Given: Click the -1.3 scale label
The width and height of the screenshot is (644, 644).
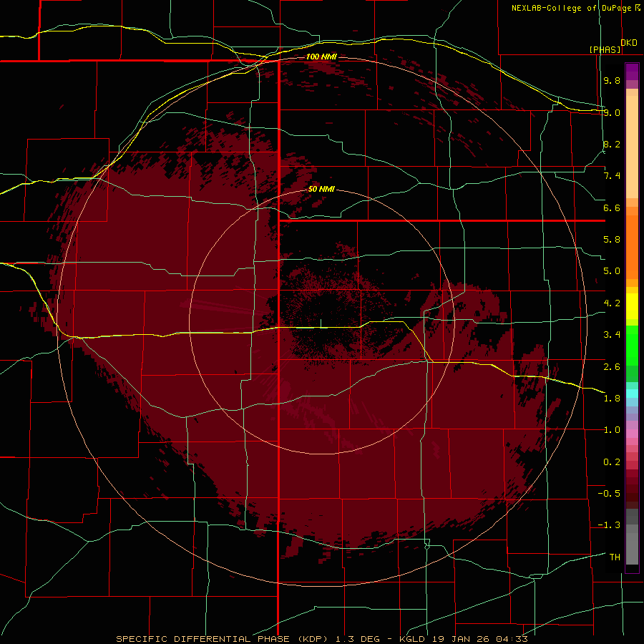Looking at the screenshot, I should coord(609,525).
